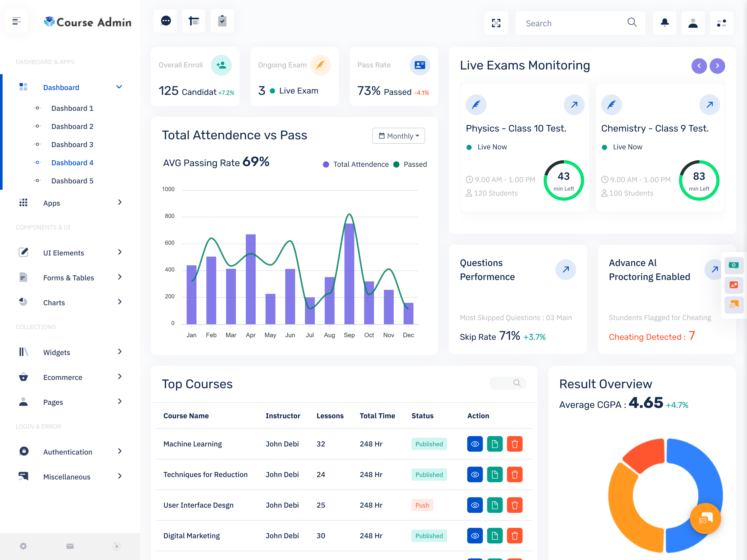The image size is (747, 560).
Task: Expand the Miscellaneous menu
Action: 70,477
